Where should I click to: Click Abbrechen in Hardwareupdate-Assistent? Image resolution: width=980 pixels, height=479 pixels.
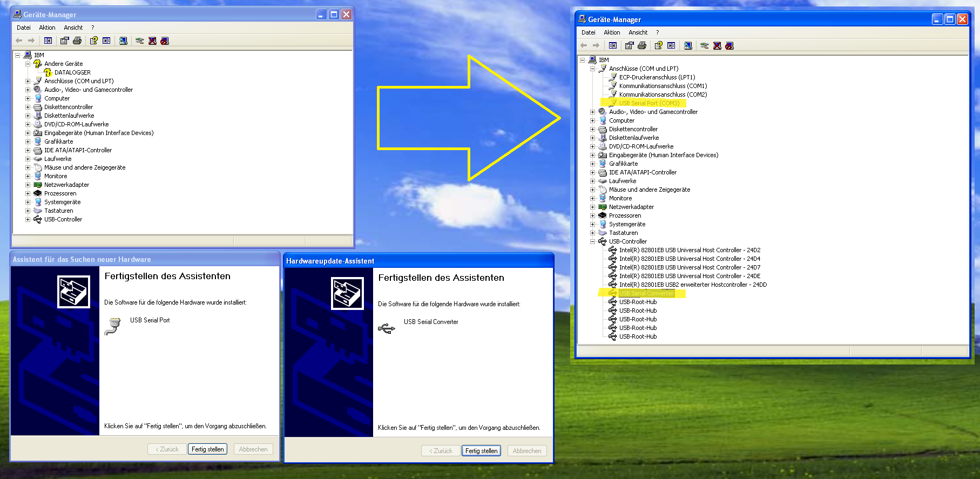527,451
